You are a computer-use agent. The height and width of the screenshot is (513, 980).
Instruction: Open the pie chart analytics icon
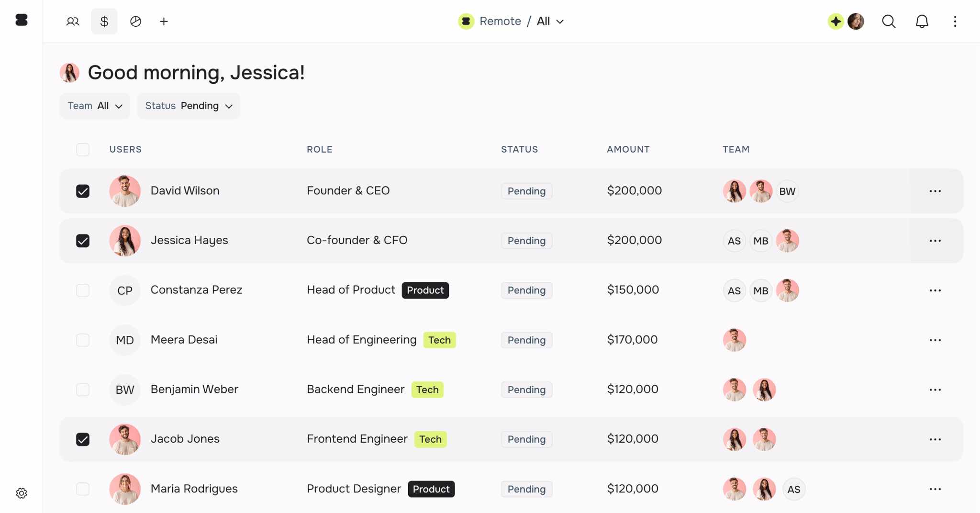(135, 21)
